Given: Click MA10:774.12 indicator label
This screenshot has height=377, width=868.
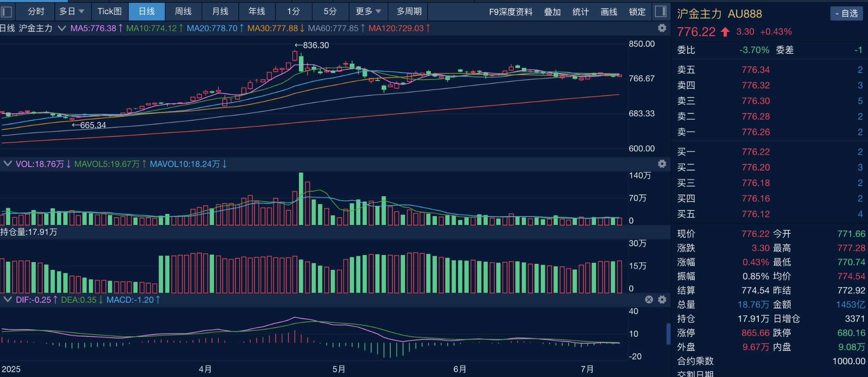Looking at the screenshot, I should pyautogui.click(x=154, y=28).
